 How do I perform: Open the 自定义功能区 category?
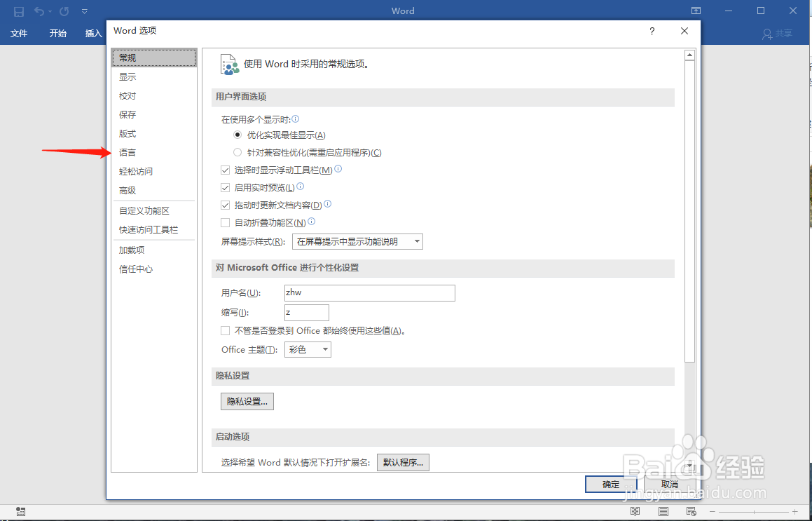pyautogui.click(x=154, y=211)
